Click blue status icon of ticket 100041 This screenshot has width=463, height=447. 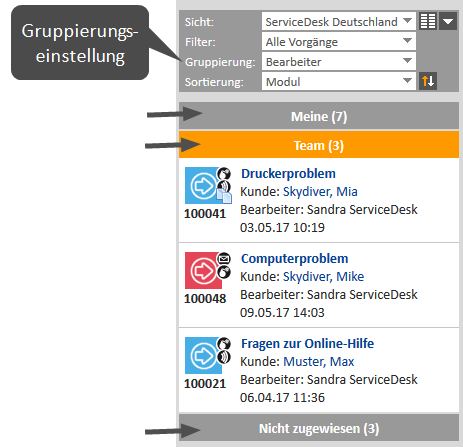tap(203, 186)
